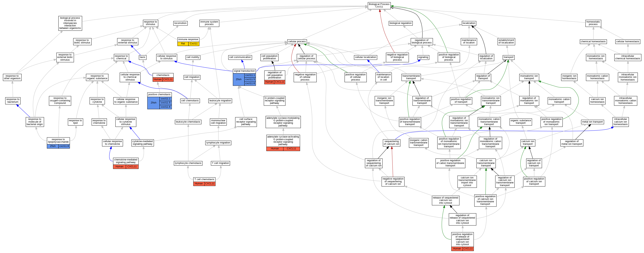The image size is (644, 253).
Task: Click the yellow 'Rat' annotation cell
Action: point(183,44)
